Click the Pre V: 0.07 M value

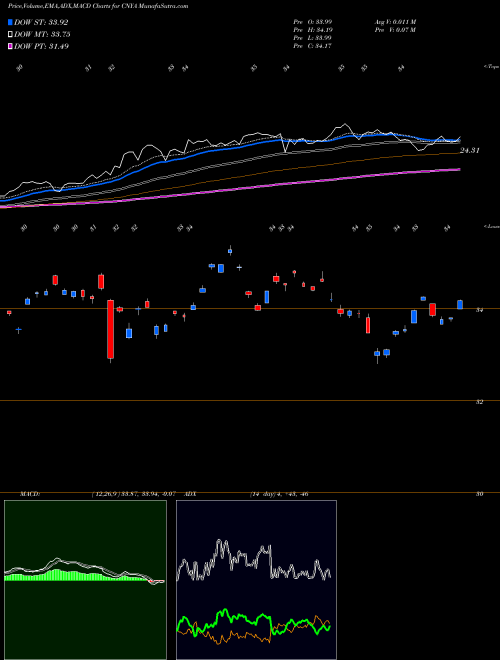[x=395, y=30]
